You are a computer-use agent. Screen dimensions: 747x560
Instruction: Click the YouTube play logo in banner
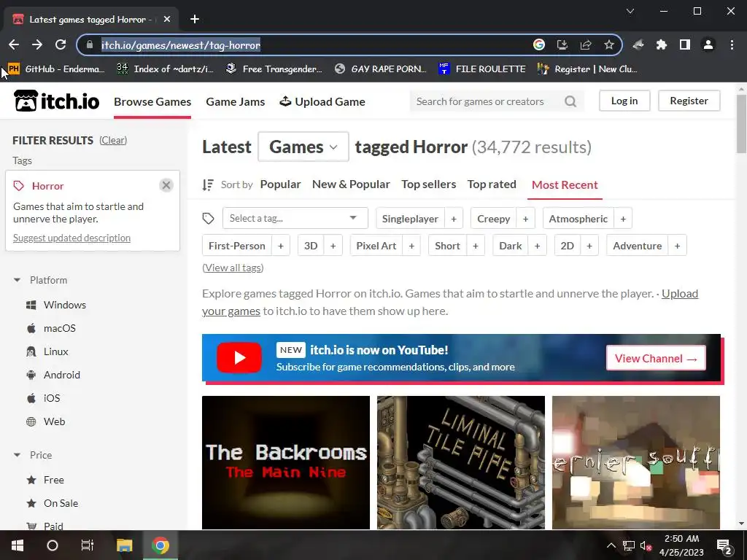(239, 357)
